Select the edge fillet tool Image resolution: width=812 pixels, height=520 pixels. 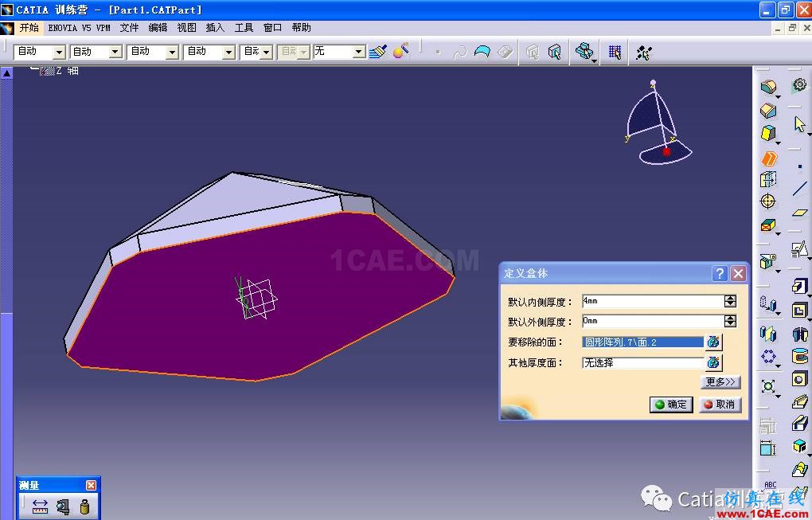768,87
